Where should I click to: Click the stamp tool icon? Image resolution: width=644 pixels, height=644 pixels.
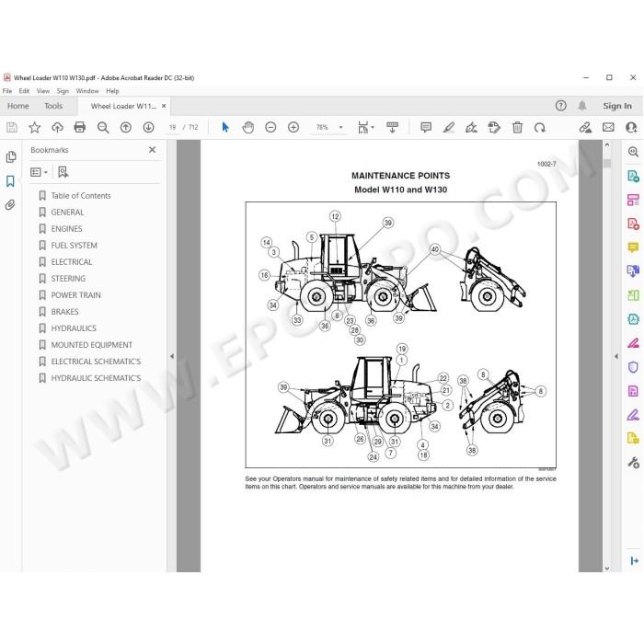click(x=494, y=127)
